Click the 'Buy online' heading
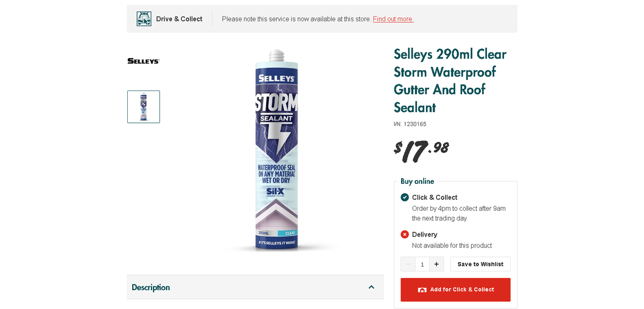Screen dimensions: 644x309 [417, 182]
